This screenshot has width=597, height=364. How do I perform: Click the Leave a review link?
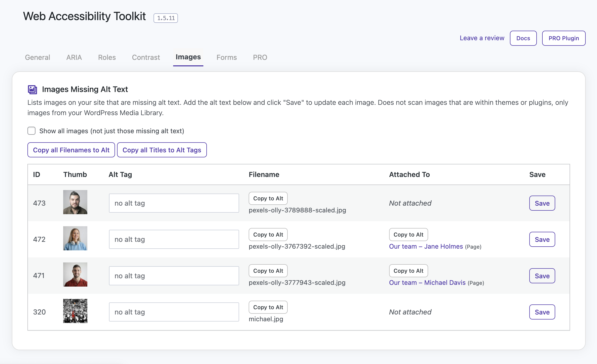click(x=482, y=38)
